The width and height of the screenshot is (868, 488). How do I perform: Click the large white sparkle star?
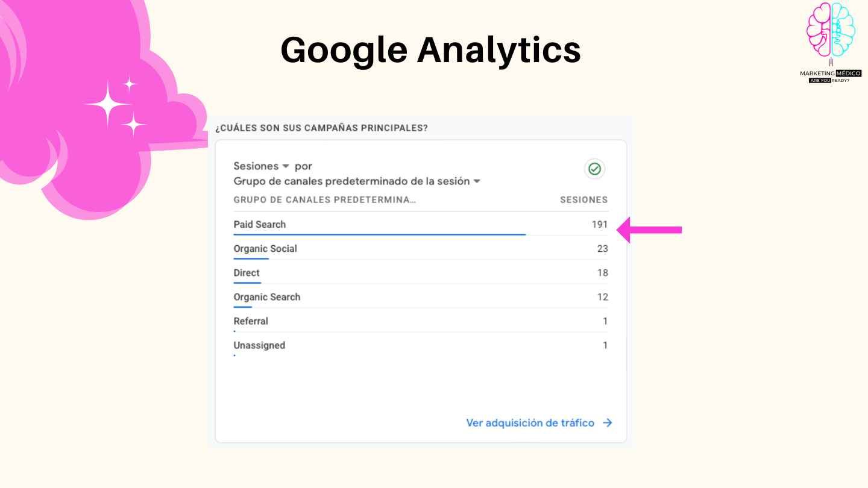[107, 104]
